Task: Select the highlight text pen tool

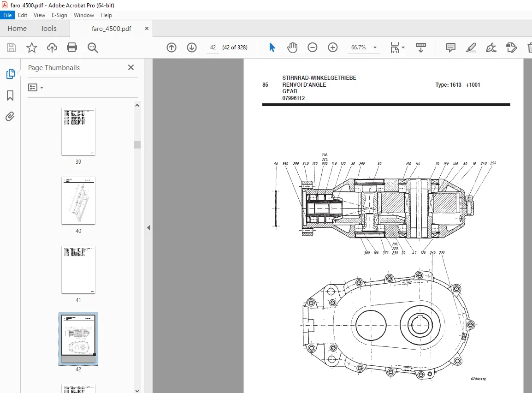Action: pos(471,48)
